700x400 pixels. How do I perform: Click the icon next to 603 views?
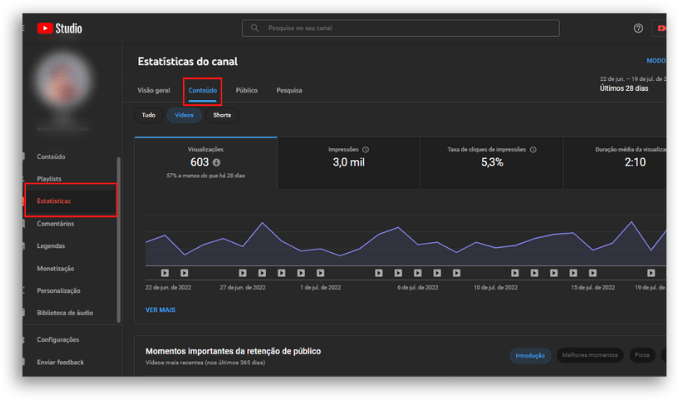(x=217, y=162)
